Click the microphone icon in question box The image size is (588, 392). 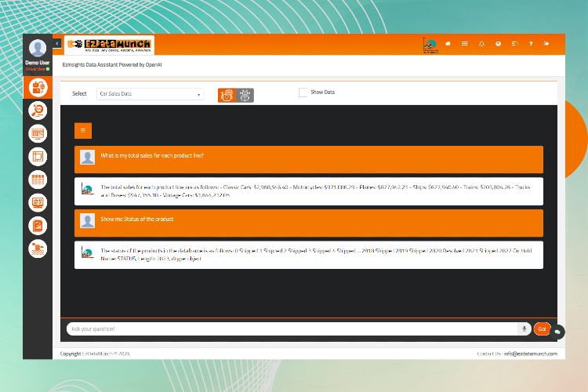point(524,329)
